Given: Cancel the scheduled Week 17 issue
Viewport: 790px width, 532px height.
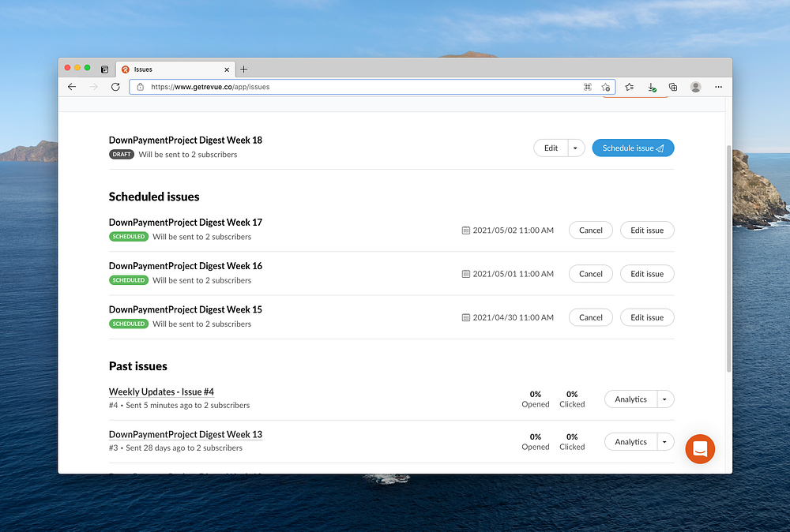Looking at the screenshot, I should (x=590, y=230).
